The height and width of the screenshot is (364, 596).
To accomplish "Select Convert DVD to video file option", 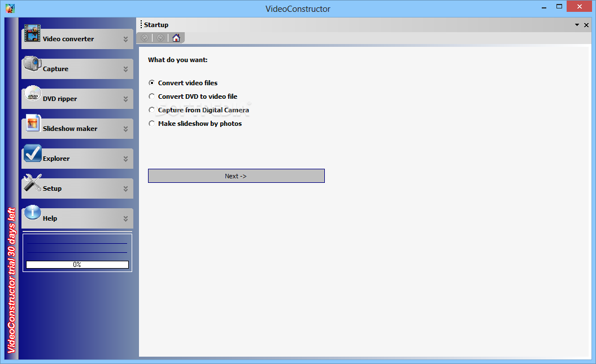I will [x=193, y=97].
